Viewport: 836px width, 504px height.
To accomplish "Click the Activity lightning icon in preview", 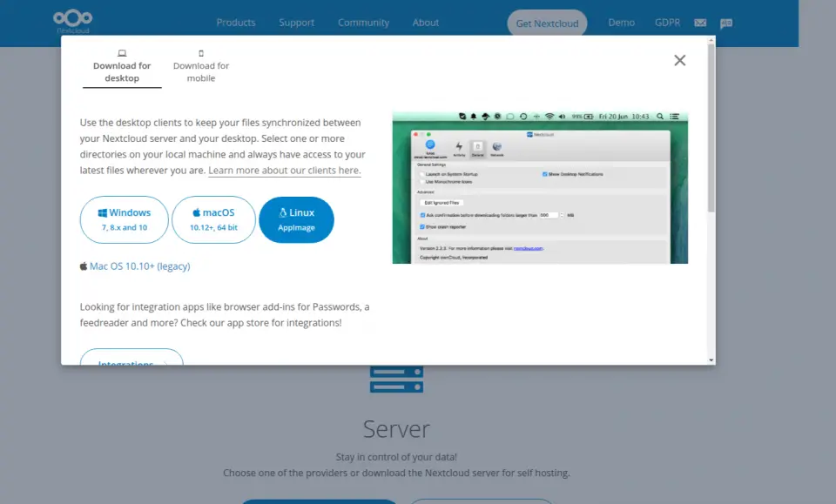I will tap(459, 148).
